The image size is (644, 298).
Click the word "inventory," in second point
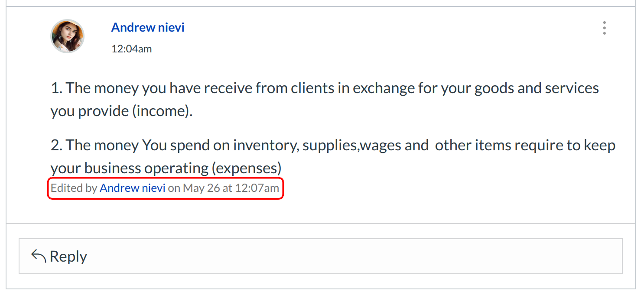266,145
